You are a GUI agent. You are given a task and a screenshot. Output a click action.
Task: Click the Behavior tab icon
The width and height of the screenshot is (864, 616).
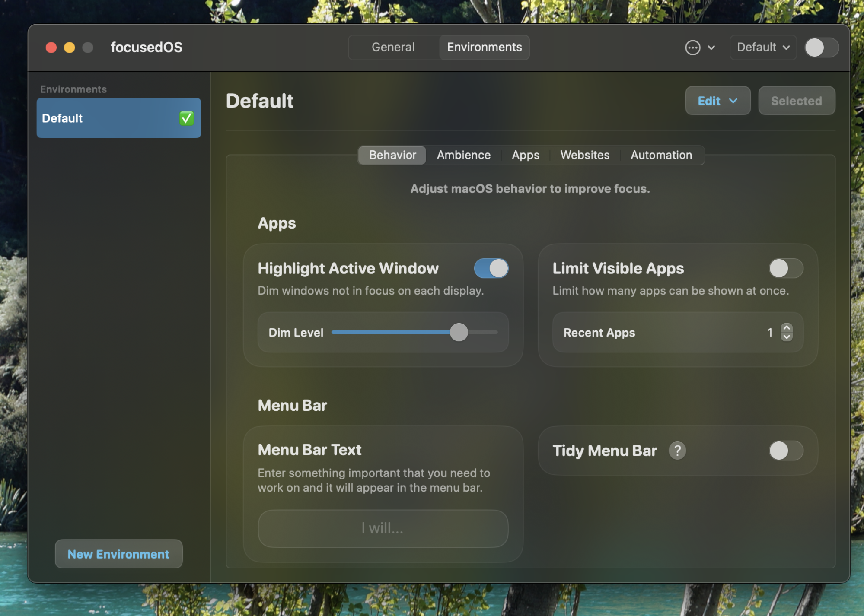coord(392,155)
